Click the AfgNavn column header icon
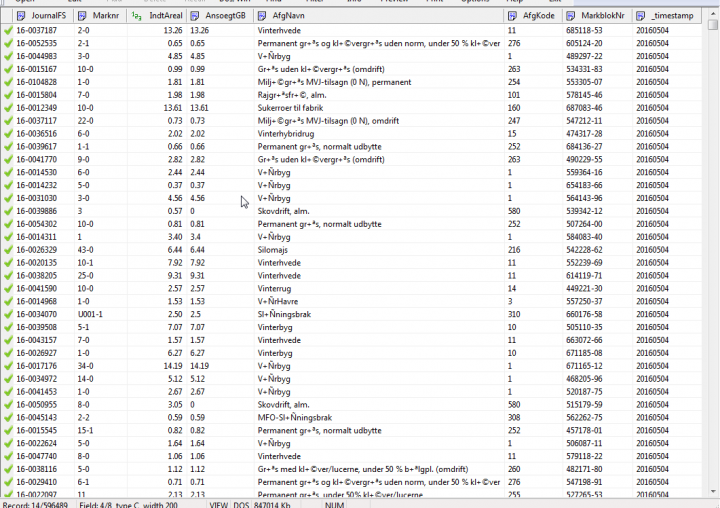The width and height of the screenshot is (720, 508). 262,16
